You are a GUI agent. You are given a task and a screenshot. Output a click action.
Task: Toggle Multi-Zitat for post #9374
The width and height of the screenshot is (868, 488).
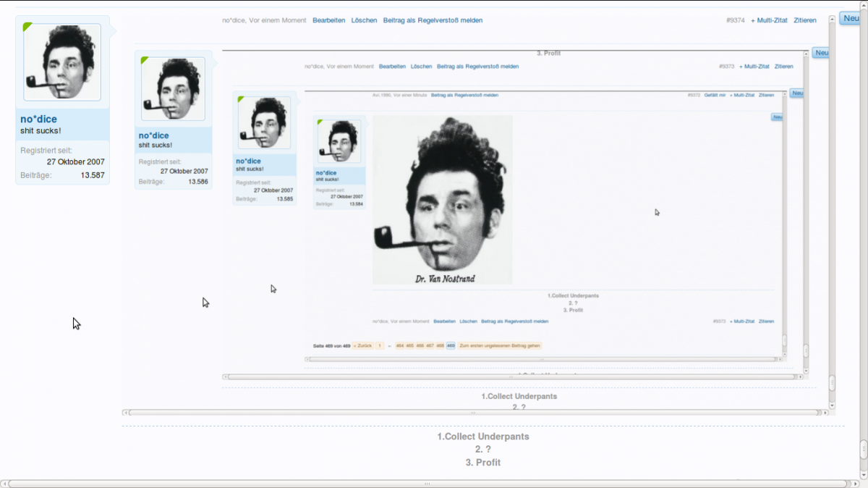(x=769, y=20)
